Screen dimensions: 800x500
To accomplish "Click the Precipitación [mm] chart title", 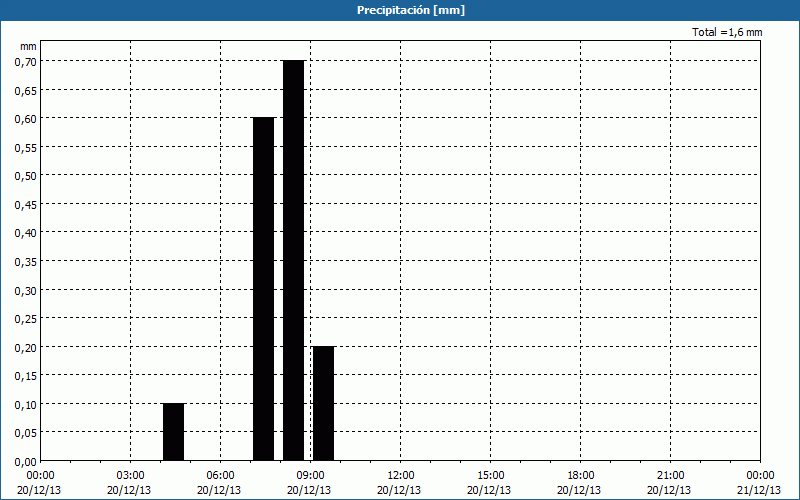I will click(411, 10).
